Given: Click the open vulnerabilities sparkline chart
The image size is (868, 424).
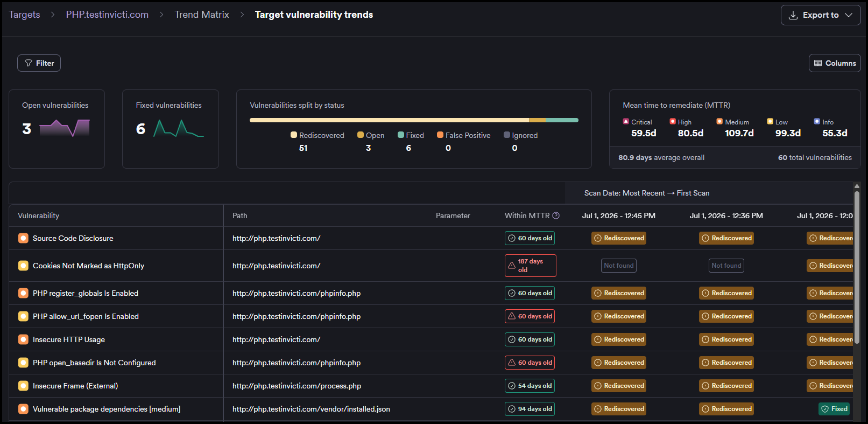Looking at the screenshot, I should (65, 128).
